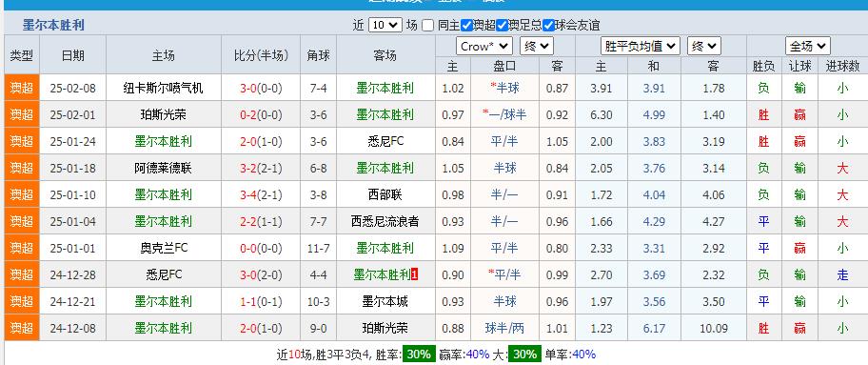Uncheck the 澳超 filter checkbox

(466, 25)
